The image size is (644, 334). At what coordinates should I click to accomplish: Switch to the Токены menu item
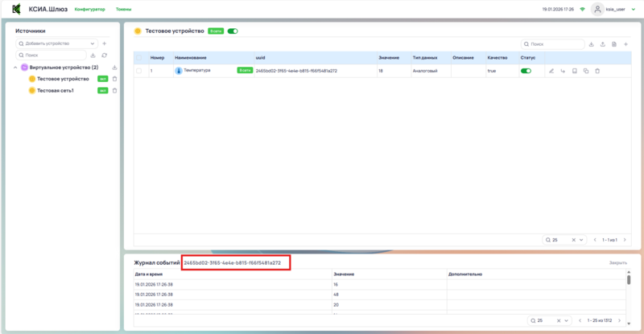(124, 9)
